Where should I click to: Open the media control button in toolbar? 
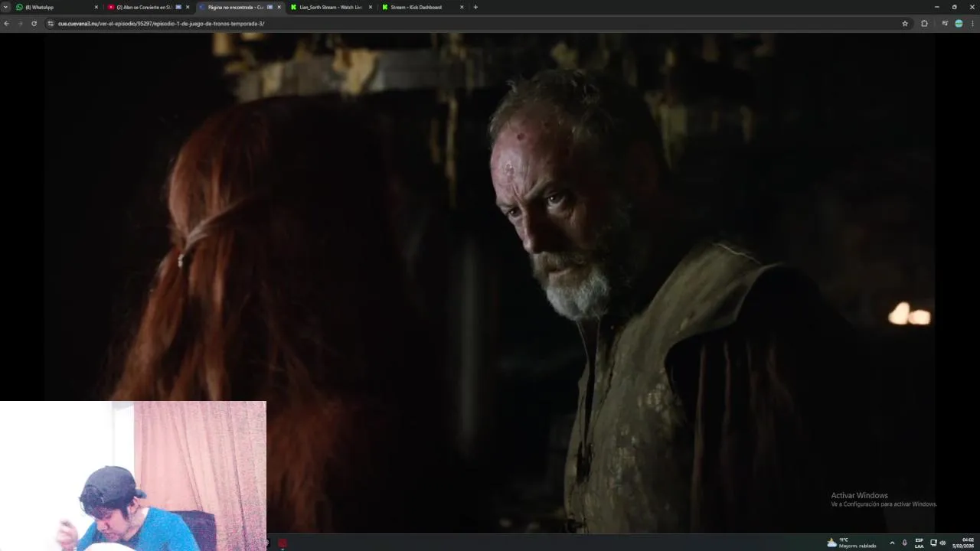click(x=945, y=24)
